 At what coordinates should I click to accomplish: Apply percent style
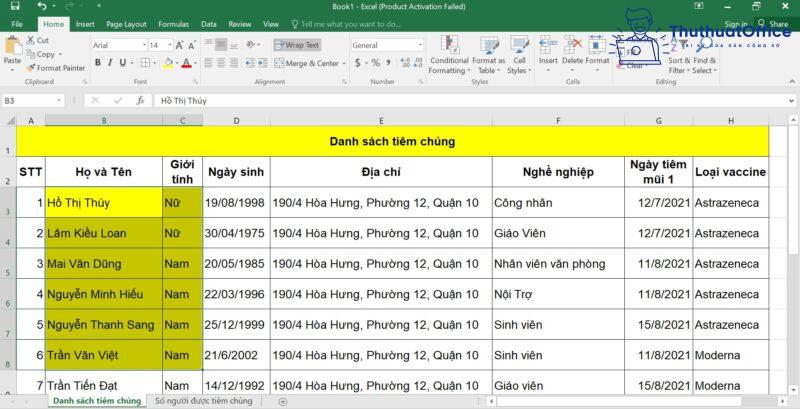coord(376,63)
